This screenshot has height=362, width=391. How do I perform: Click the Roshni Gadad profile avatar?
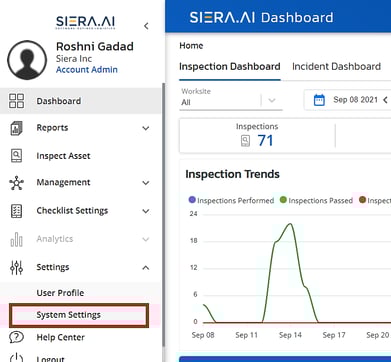point(27,60)
